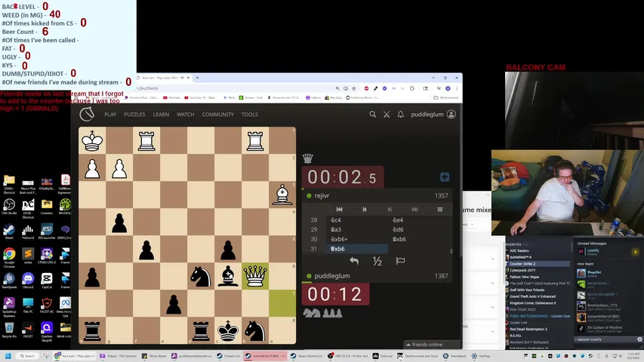Viewport: 644px width, 362px height.
Task: Propose a takeback with the arrow icon
Action: click(x=354, y=261)
